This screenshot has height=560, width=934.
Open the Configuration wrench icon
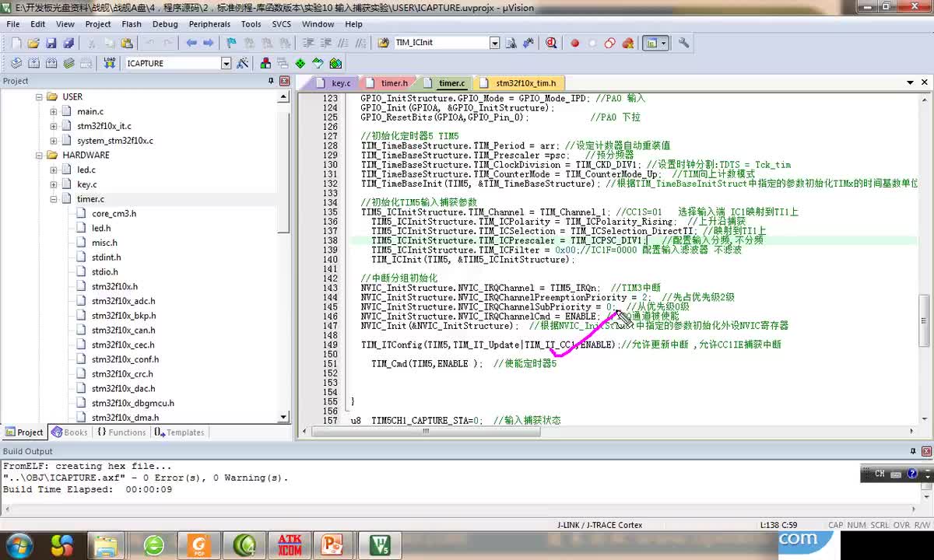coord(684,43)
